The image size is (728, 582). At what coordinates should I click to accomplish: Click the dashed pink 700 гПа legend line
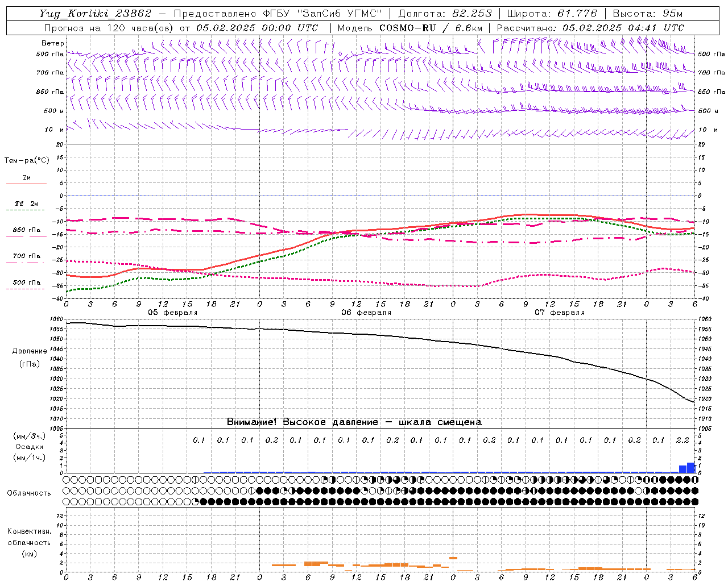pyautogui.click(x=26, y=263)
